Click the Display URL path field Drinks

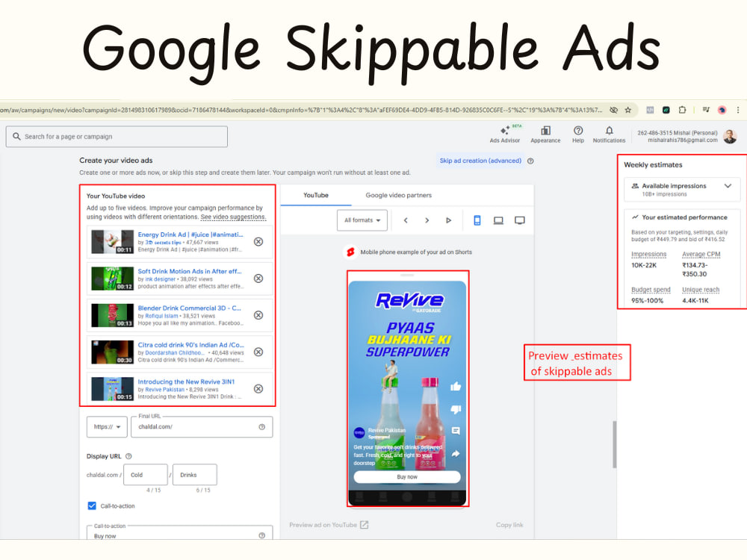(195, 475)
